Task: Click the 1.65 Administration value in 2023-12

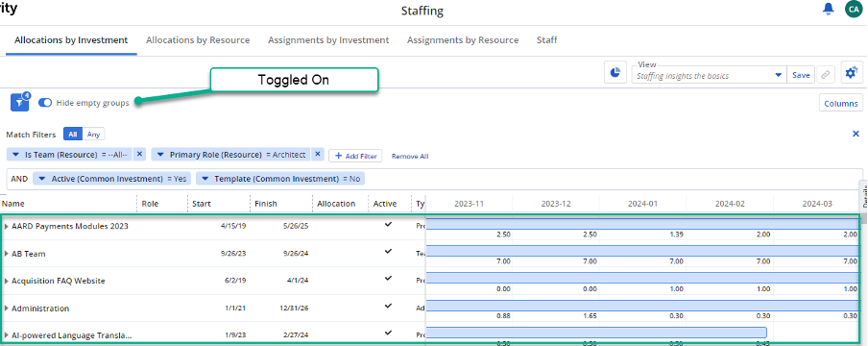Action: click(591, 316)
